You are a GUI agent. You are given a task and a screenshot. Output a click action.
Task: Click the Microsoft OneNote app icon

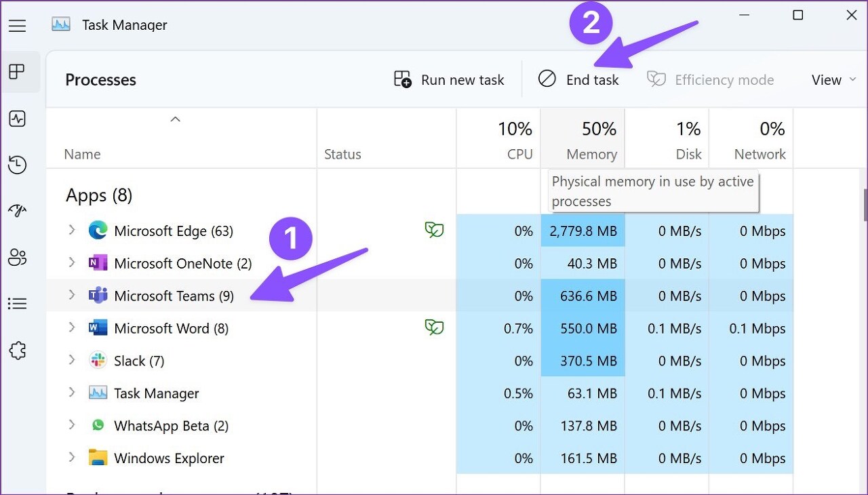pyautogui.click(x=98, y=263)
